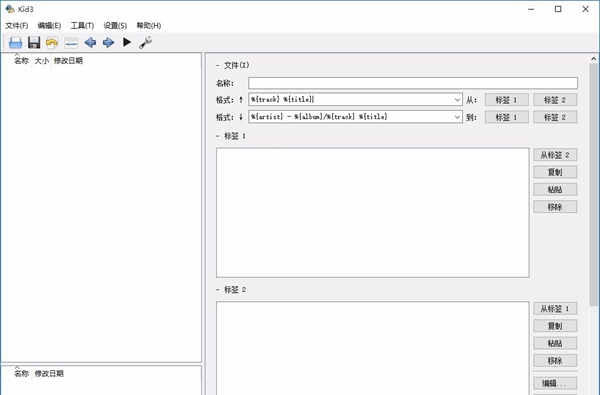Sort file list by 名称 column header
This screenshot has width=600, height=395.
point(21,60)
